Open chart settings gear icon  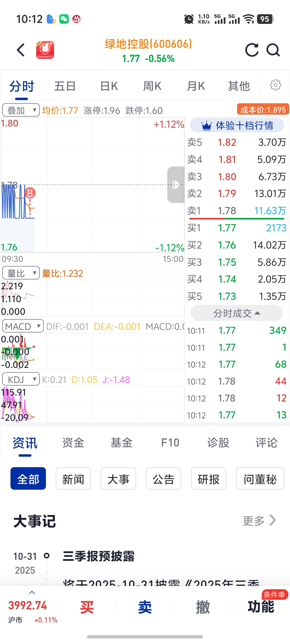[275, 85]
